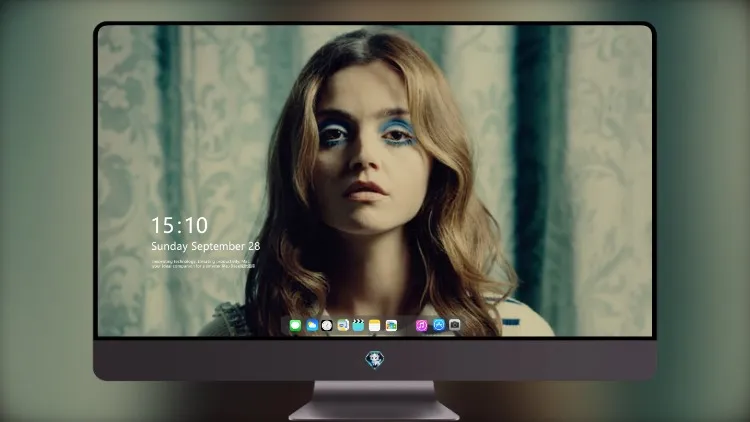
Task: Click the logo badge on the monitor chin
Action: pyautogui.click(x=375, y=359)
